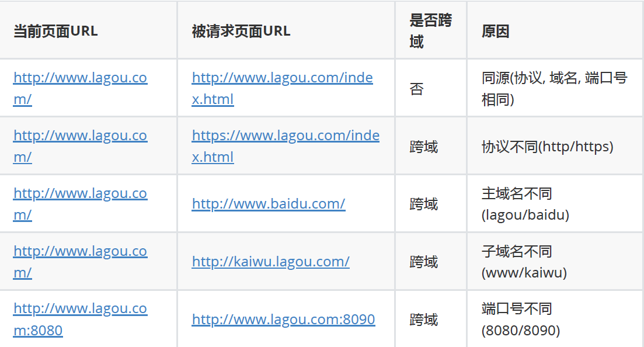The width and height of the screenshot is (644, 347).
Task: Select 跨域 in the baidu row
Action: [x=424, y=204]
